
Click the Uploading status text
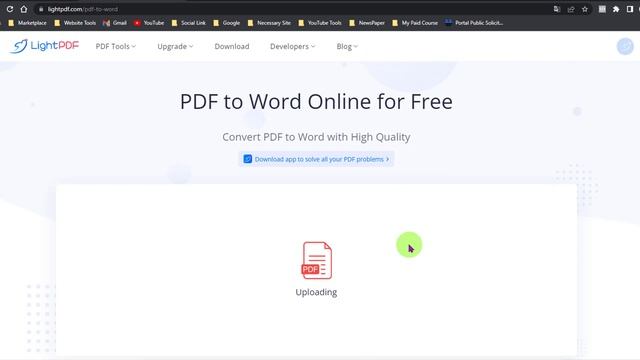click(x=316, y=292)
